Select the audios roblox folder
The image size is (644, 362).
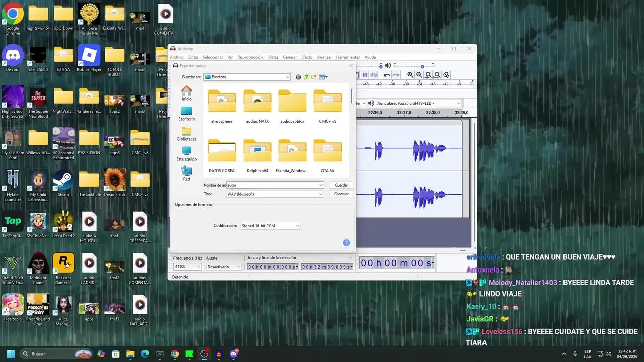coord(292,107)
